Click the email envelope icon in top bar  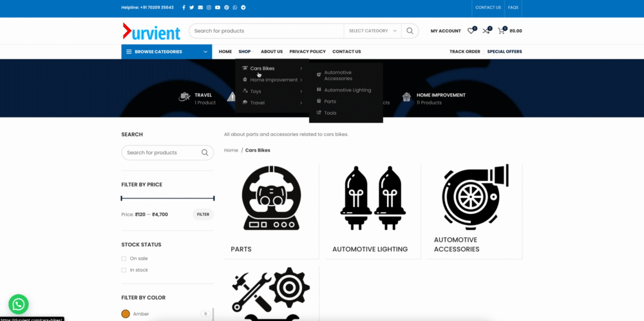(200, 7)
